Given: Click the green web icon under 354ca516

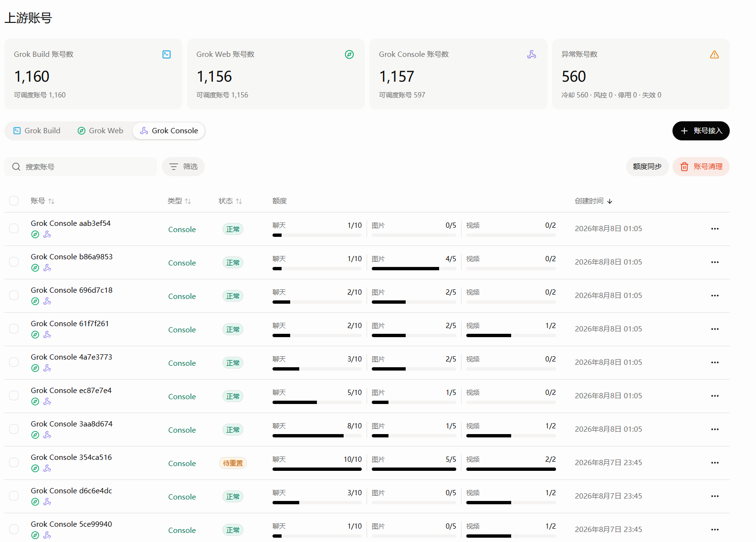Looking at the screenshot, I should tap(35, 468).
